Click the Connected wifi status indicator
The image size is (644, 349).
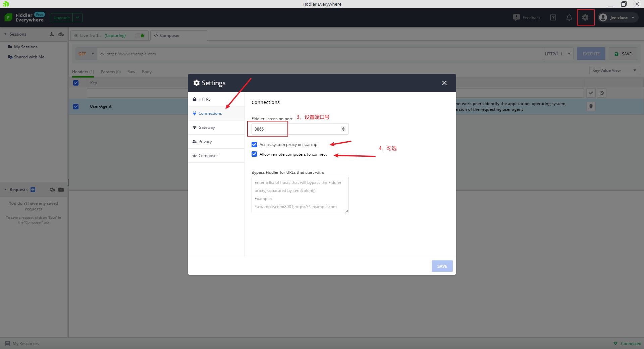[627, 344]
